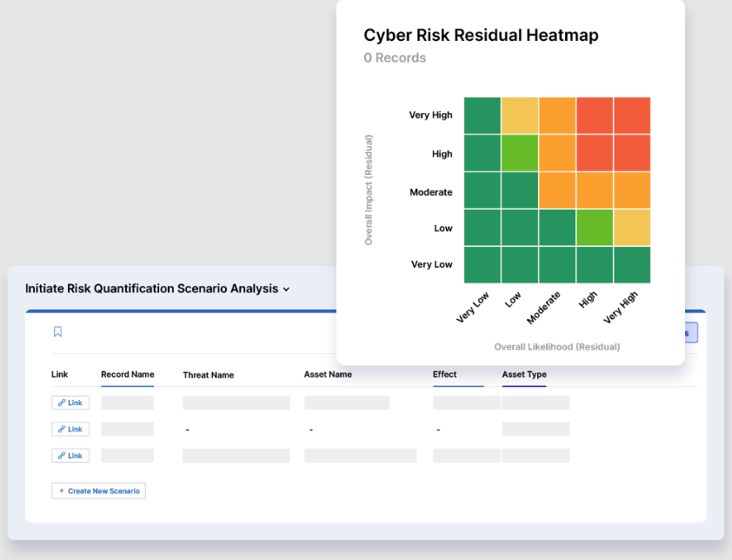The height and width of the screenshot is (560, 732).
Task: Expand the Initiate Risk Quantification Scenario Analysis dropdown
Action: (289, 288)
